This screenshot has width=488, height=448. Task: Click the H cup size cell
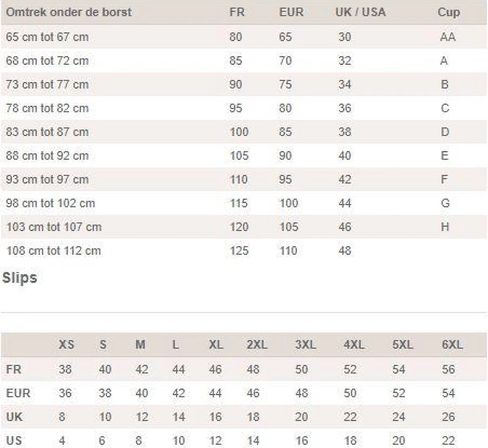[445, 227]
